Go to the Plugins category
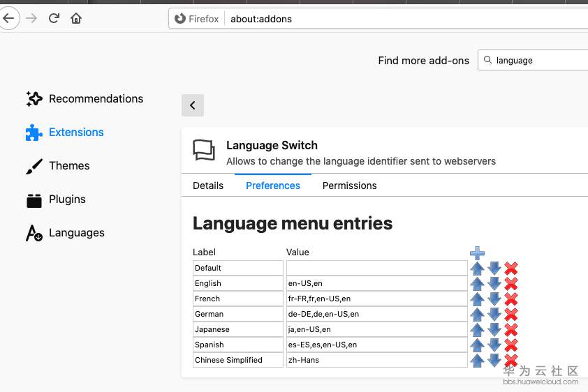 [67, 199]
